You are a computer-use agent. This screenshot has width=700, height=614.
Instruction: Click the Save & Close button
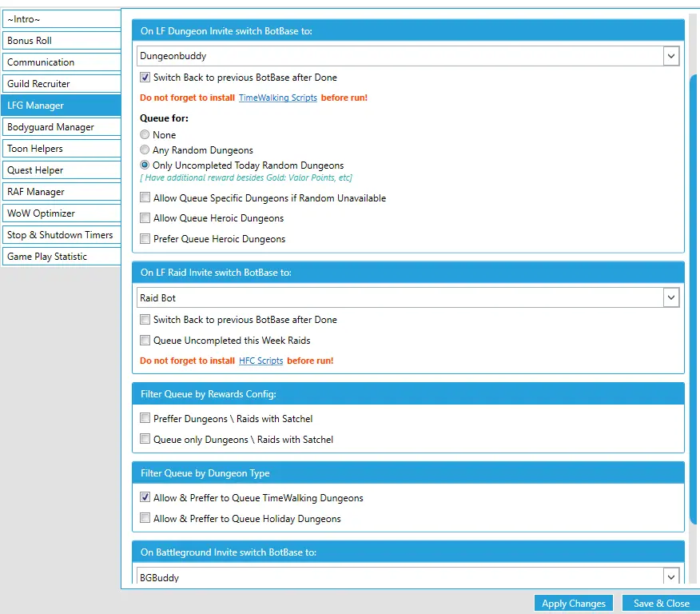[661, 604]
